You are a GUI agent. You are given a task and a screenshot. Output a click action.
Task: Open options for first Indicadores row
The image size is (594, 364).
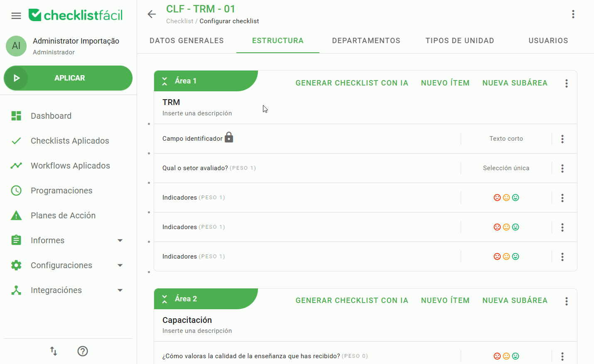click(562, 198)
